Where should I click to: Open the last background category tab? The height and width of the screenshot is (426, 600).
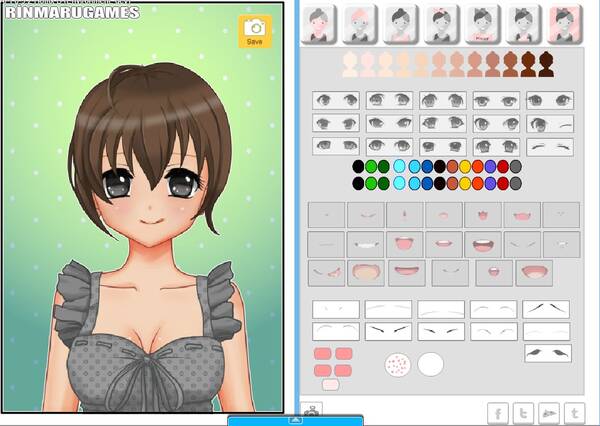coord(565,22)
